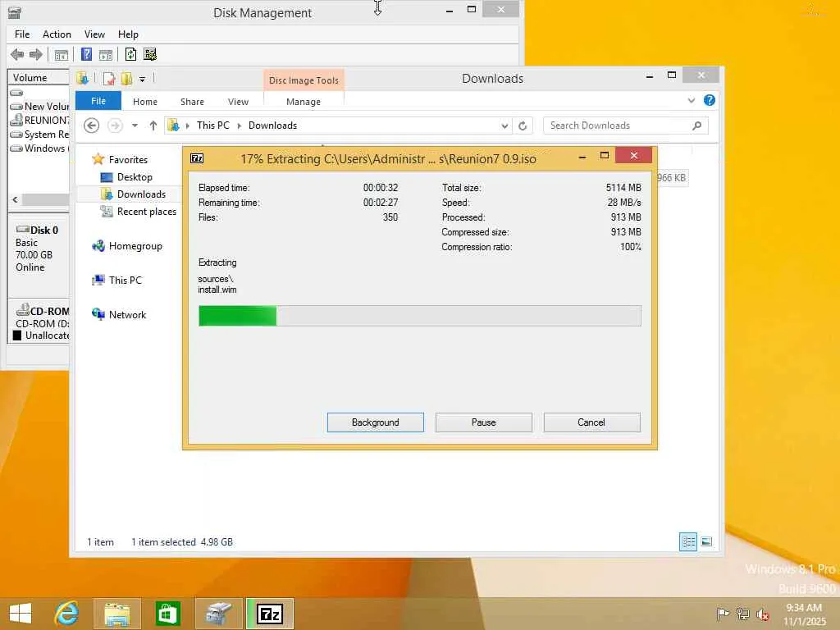Go up one folder level with Up arrow
This screenshot has height=630, width=840.
point(153,126)
